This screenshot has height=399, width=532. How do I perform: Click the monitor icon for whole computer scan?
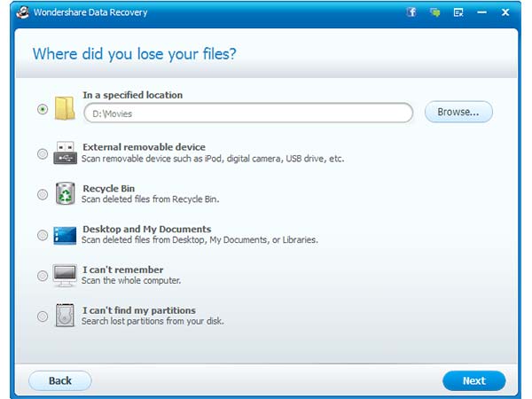click(x=65, y=275)
